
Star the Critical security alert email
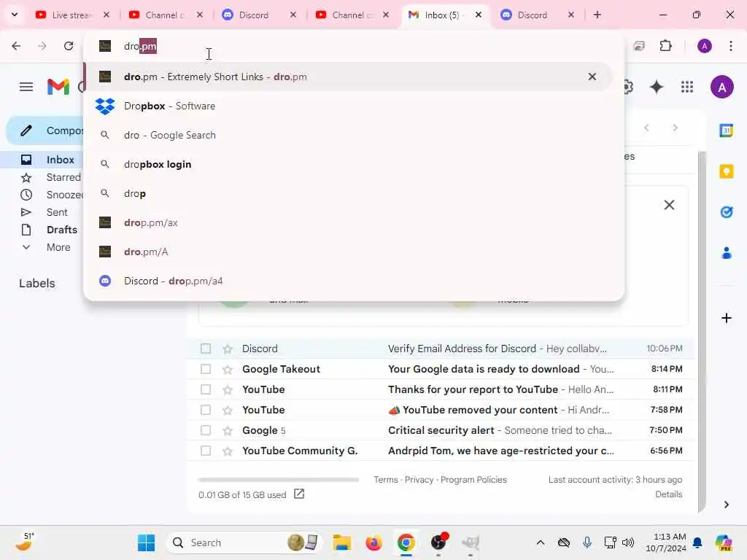coord(228,430)
